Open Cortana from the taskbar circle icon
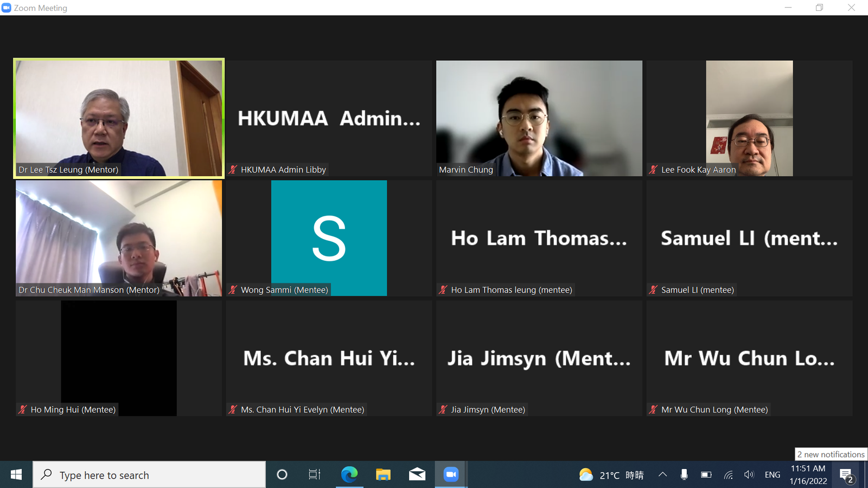Image resolution: width=868 pixels, height=488 pixels. [282, 475]
